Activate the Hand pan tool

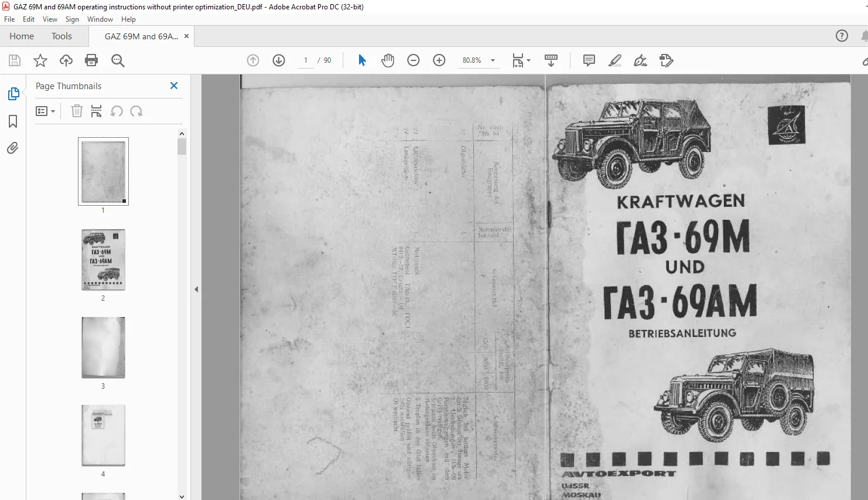point(388,60)
